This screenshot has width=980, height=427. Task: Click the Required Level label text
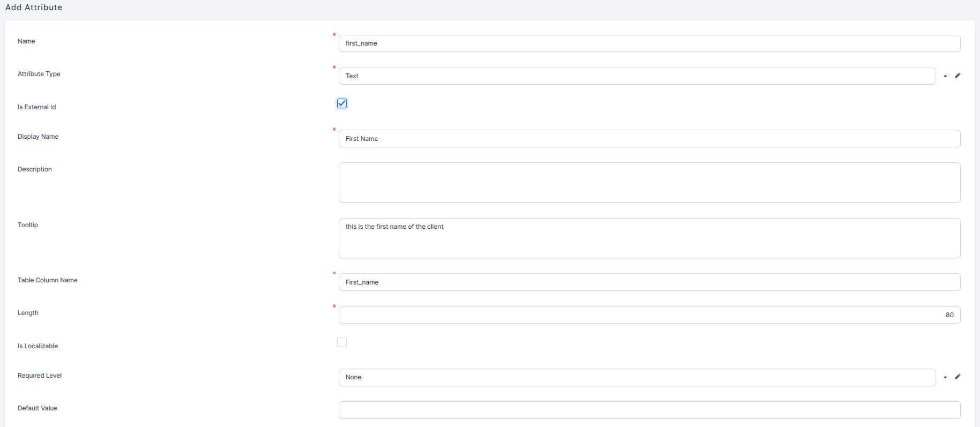(x=40, y=376)
